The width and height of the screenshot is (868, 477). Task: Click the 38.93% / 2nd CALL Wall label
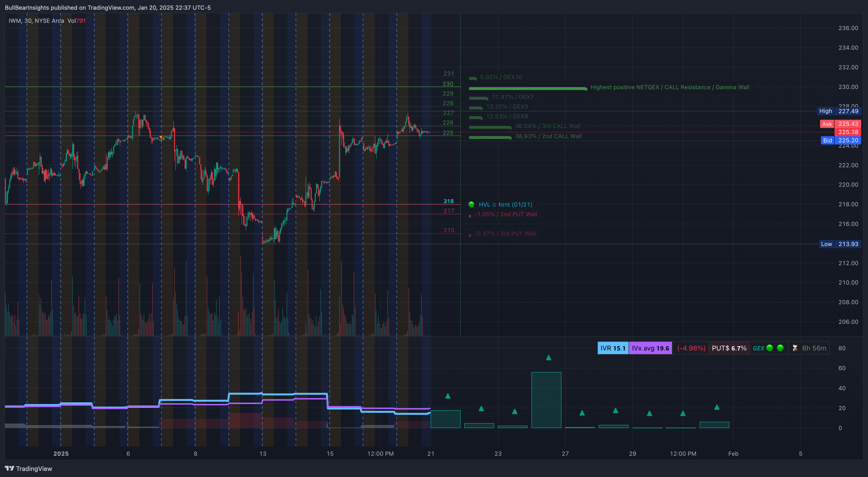pos(548,136)
